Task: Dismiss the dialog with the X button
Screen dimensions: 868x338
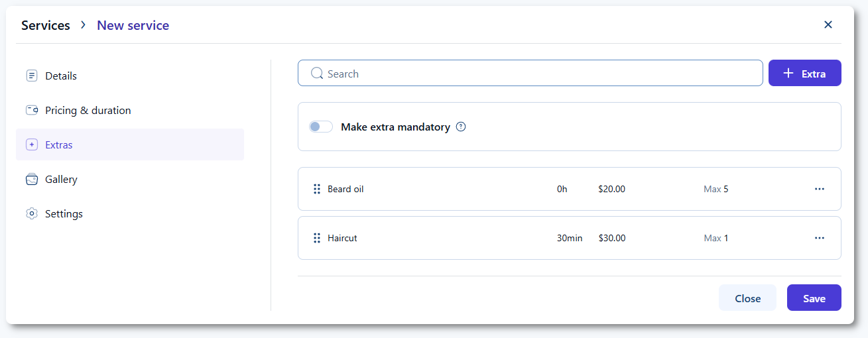Action: (828, 25)
